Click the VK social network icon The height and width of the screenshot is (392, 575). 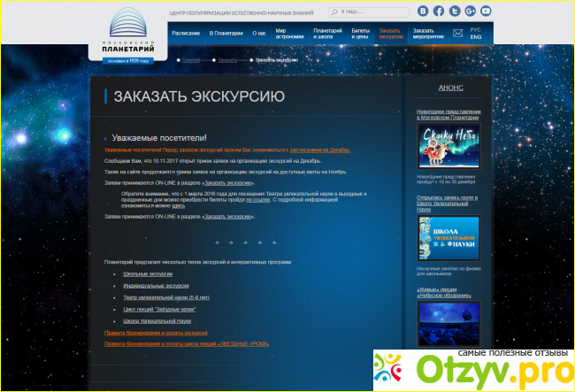click(x=423, y=11)
